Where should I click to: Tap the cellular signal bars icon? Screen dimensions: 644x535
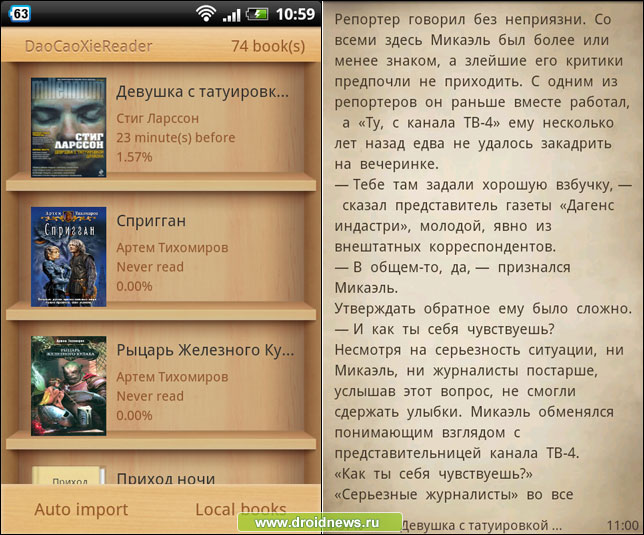coord(232,14)
